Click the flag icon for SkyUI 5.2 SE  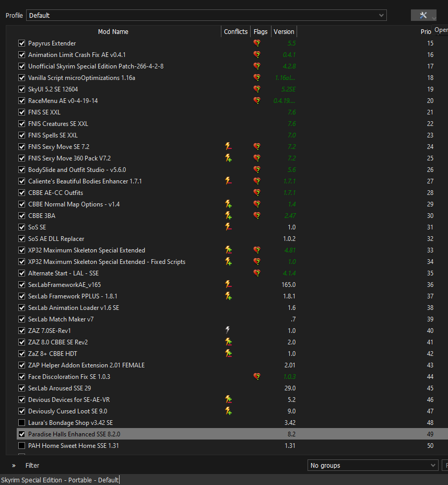(257, 89)
